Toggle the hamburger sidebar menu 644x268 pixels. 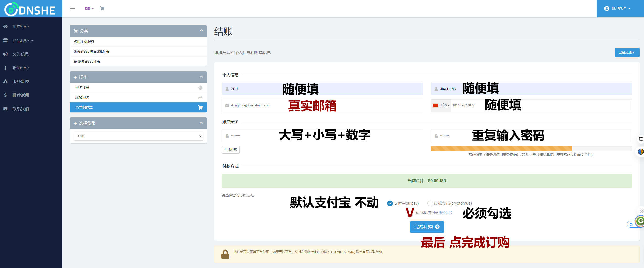72,9
